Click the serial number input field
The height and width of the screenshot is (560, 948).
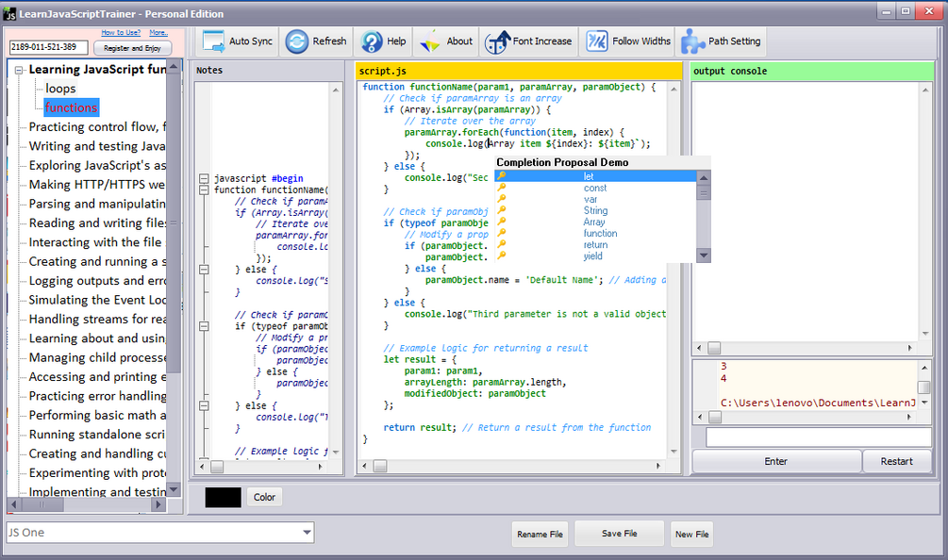48,47
